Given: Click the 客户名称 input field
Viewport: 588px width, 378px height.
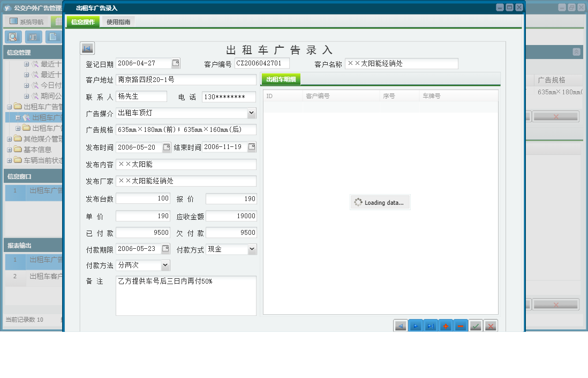Looking at the screenshot, I should pyautogui.click(x=401, y=63).
